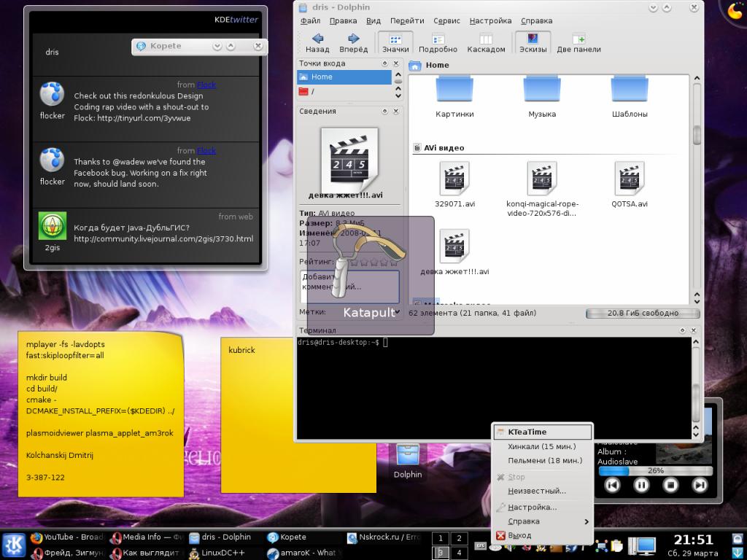Open the Вид menu in Dolphin

[373, 20]
